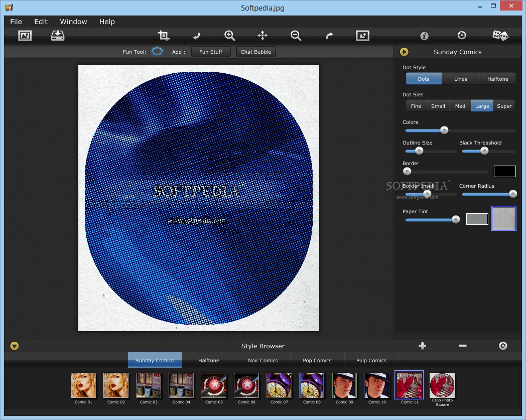Switch to the Pulp Comics tab
The height and width of the screenshot is (420, 526).
pyautogui.click(x=371, y=360)
